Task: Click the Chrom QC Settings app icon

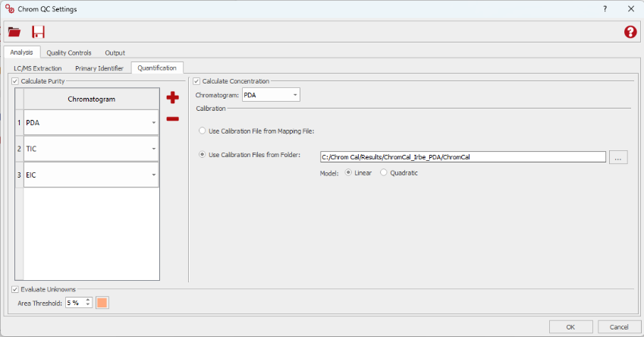Action: coord(8,9)
